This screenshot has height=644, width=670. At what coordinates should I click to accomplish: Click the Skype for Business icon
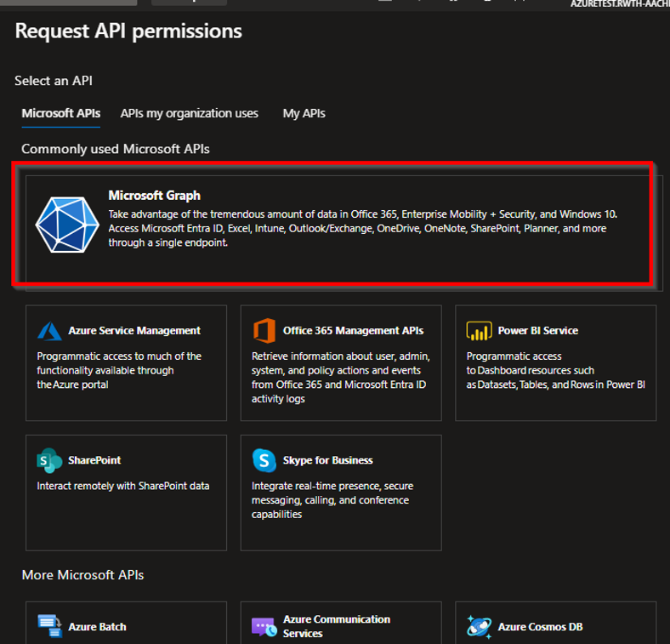pos(264,460)
